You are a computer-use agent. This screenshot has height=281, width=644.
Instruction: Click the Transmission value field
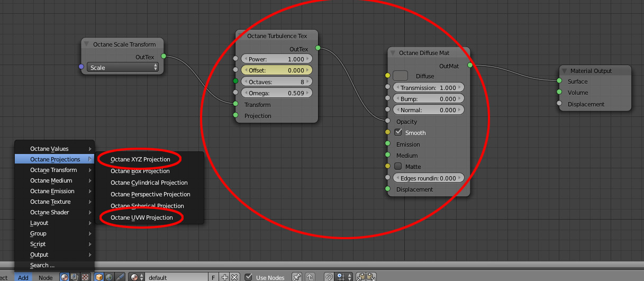(x=429, y=88)
